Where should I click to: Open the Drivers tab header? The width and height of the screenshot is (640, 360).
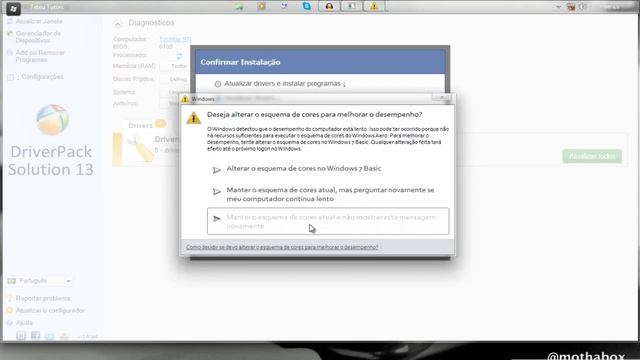140,125
